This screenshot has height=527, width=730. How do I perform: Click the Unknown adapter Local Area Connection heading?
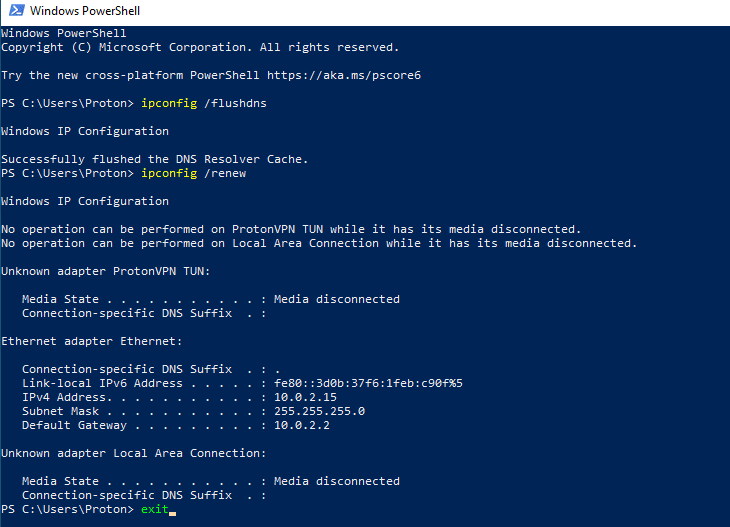pos(134,453)
